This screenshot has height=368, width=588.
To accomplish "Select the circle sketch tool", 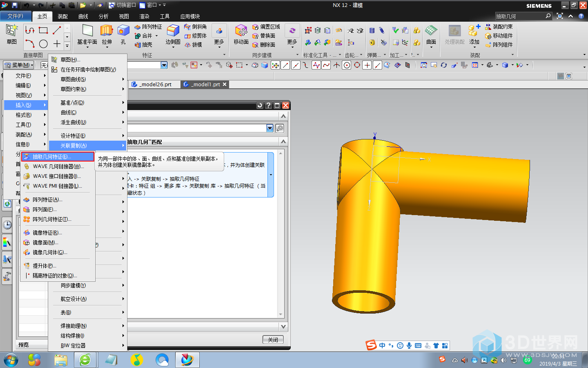I will click(43, 43).
